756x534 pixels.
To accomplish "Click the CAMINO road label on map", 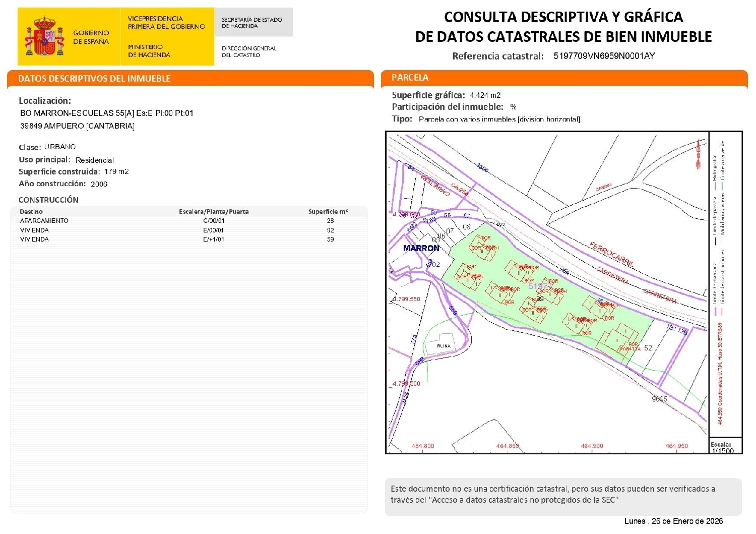I will (603, 187).
